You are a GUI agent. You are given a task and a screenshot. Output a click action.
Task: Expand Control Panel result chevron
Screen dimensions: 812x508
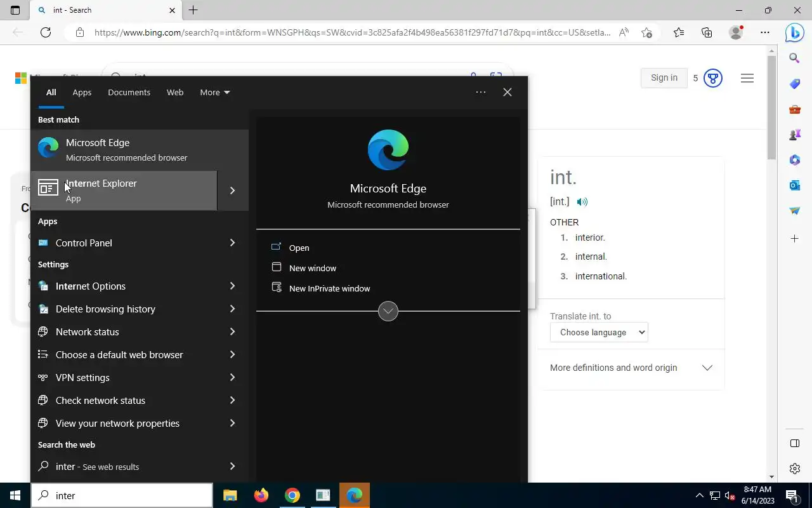click(x=233, y=243)
